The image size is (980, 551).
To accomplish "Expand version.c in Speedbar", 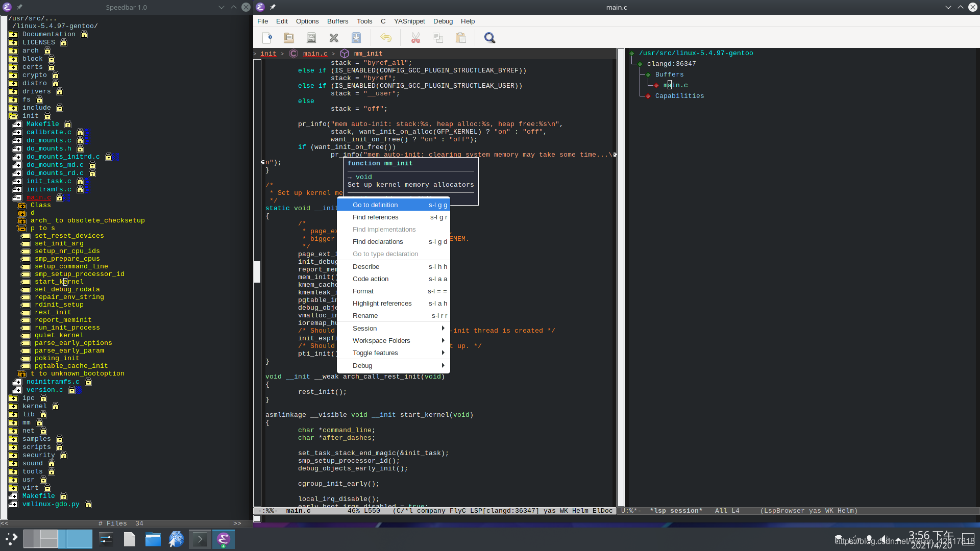I will pos(17,390).
